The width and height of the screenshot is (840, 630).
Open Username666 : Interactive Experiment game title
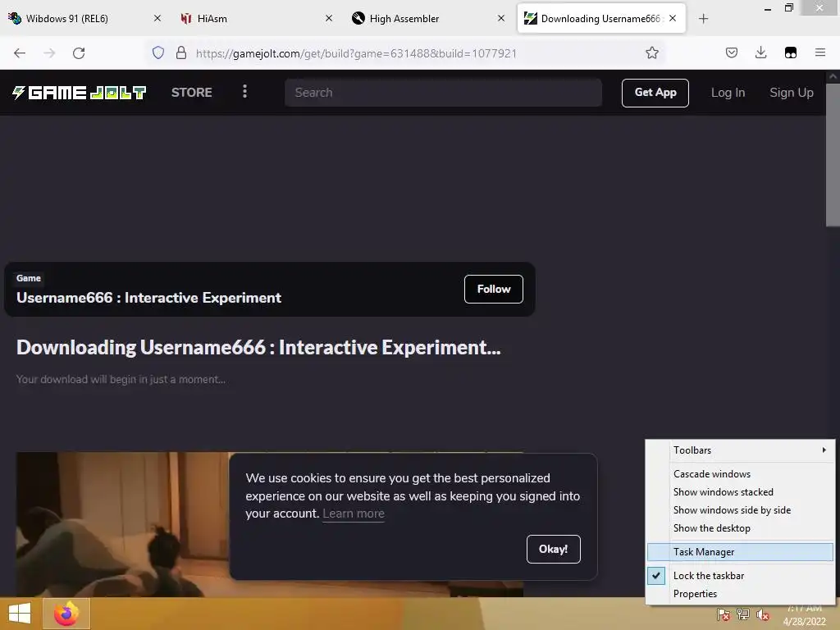tap(148, 298)
